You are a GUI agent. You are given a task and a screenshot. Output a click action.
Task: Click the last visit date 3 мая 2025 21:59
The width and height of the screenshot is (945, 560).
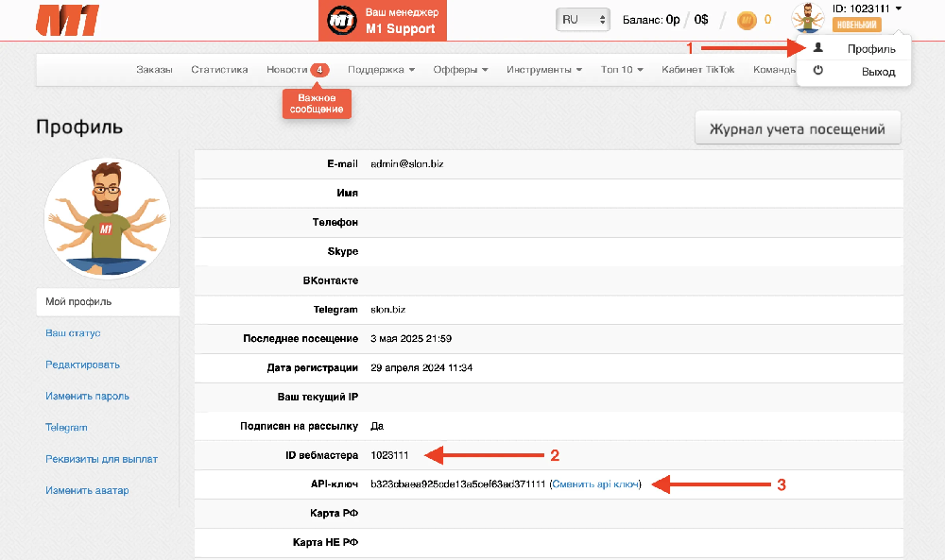[x=411, y=338]
